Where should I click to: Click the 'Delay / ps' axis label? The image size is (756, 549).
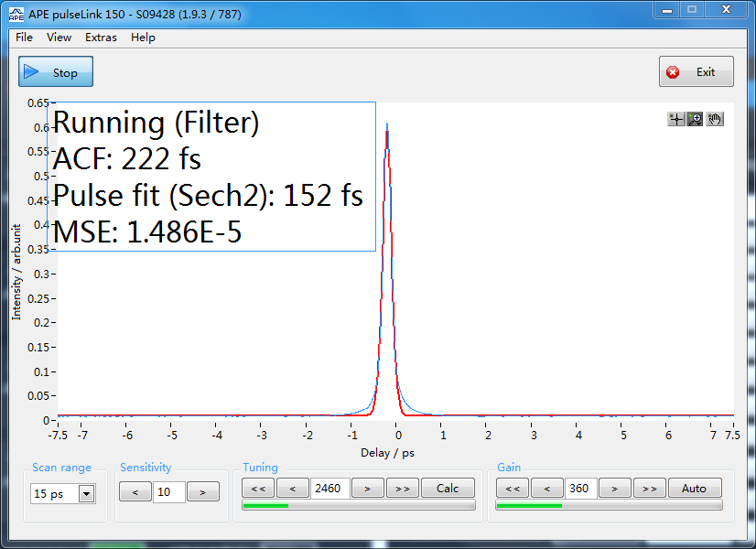(x=388, y=453)
